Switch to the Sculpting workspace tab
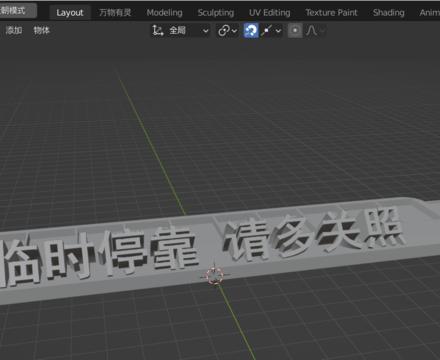Screen dimensions: 440x360 point(216,13)
